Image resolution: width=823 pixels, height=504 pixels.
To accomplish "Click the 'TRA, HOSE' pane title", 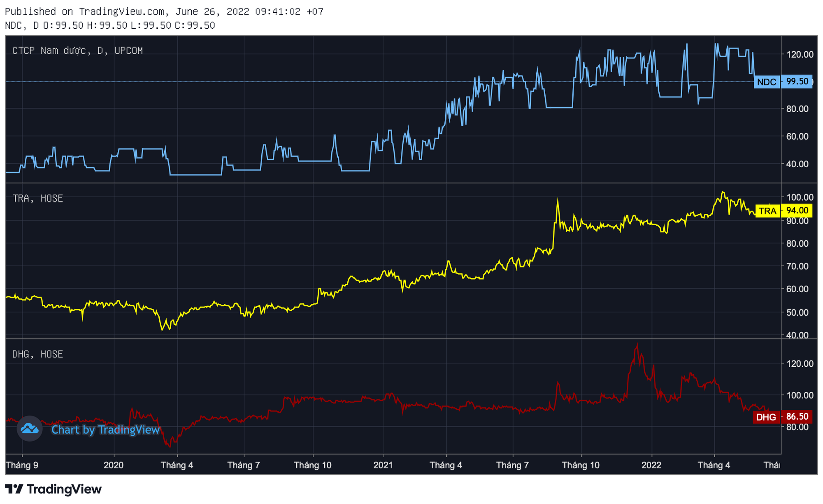I will (37, 199).
